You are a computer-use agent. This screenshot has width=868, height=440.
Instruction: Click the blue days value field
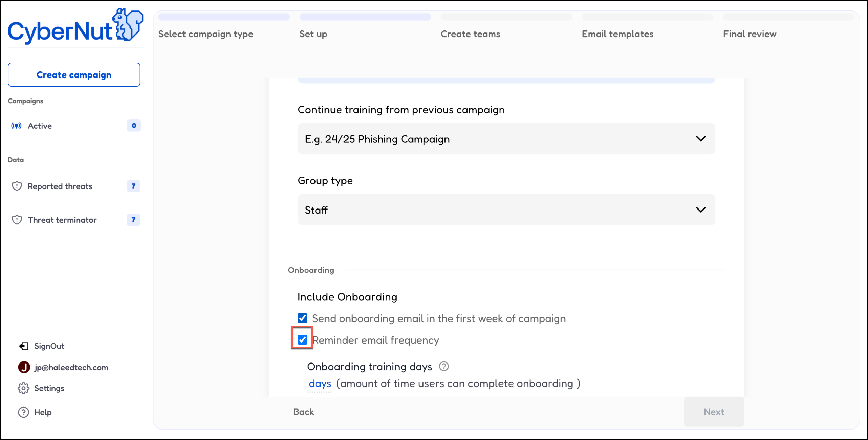pos(320,384)
